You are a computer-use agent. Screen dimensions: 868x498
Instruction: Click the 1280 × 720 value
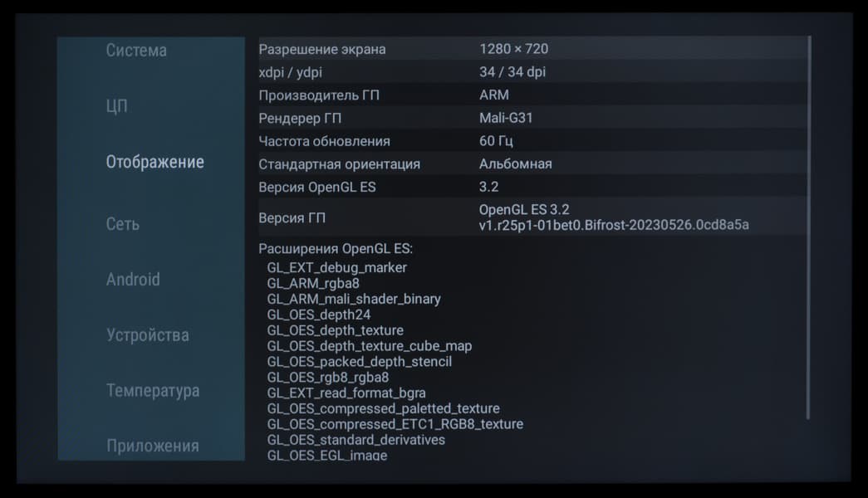(513, 49)
